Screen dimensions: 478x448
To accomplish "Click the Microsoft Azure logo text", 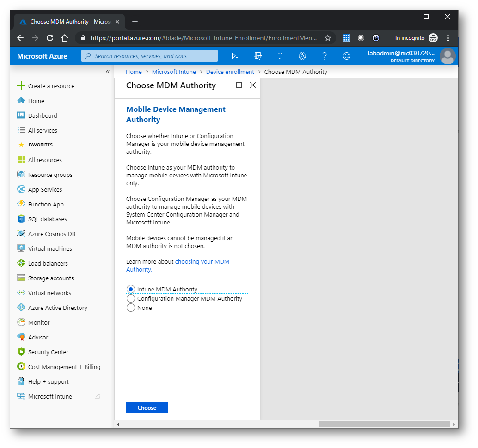I will (x=42, y=56).
